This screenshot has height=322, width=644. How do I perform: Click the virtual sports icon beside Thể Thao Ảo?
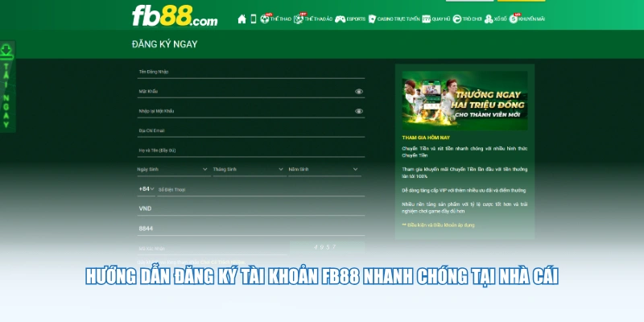(299, 19)
